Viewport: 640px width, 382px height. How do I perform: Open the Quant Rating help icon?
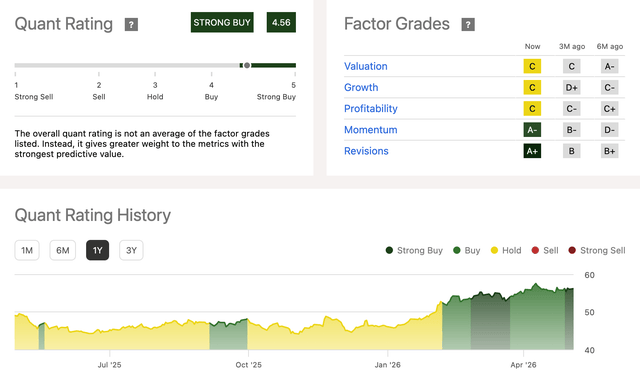(x=131, y=24)
